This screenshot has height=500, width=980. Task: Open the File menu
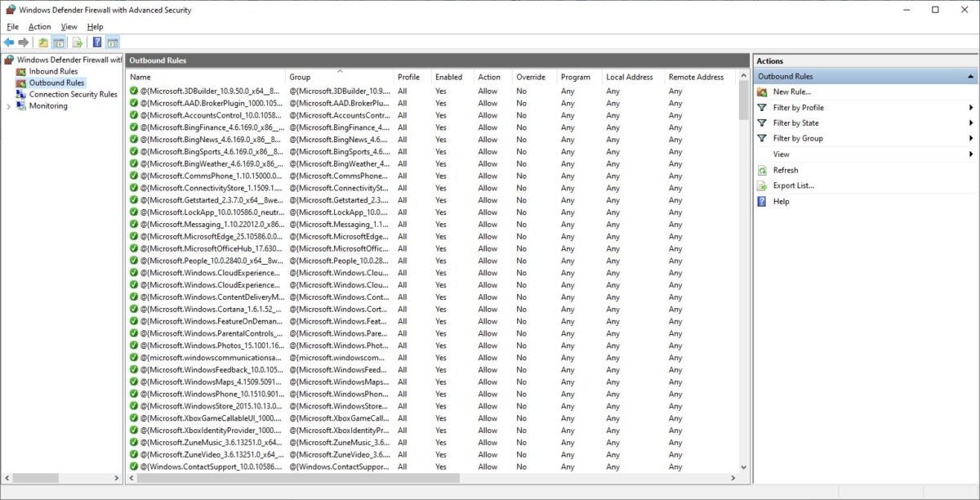(12, 27)
